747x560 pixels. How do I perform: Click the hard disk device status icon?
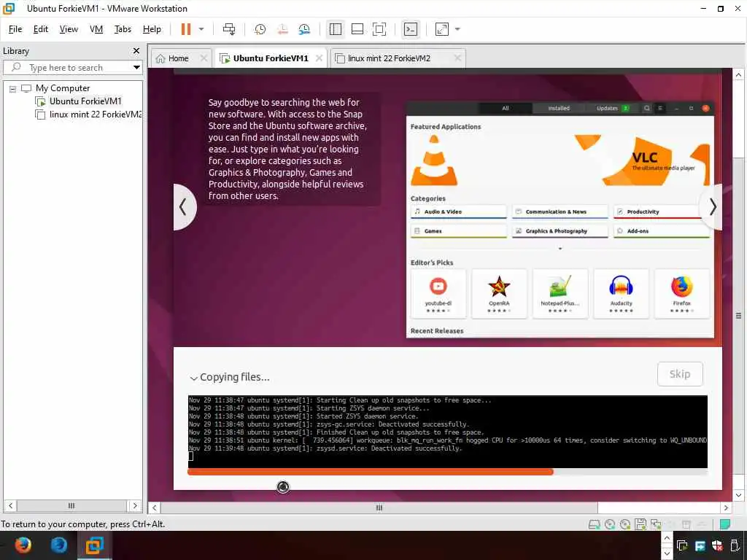pyautogui.click(x=594, y=524)
